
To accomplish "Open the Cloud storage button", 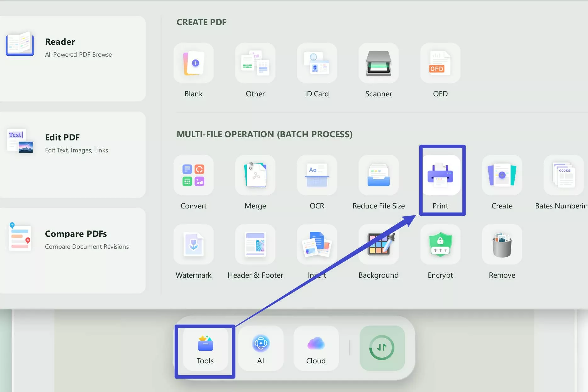I will click(316, 348).
